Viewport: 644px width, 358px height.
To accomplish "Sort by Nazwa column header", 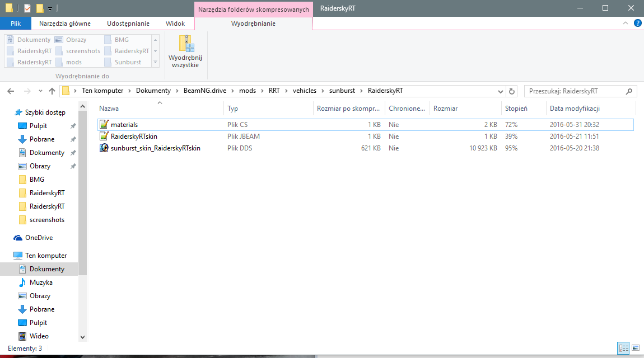I will pyautogui.click(x=109, y=109).
